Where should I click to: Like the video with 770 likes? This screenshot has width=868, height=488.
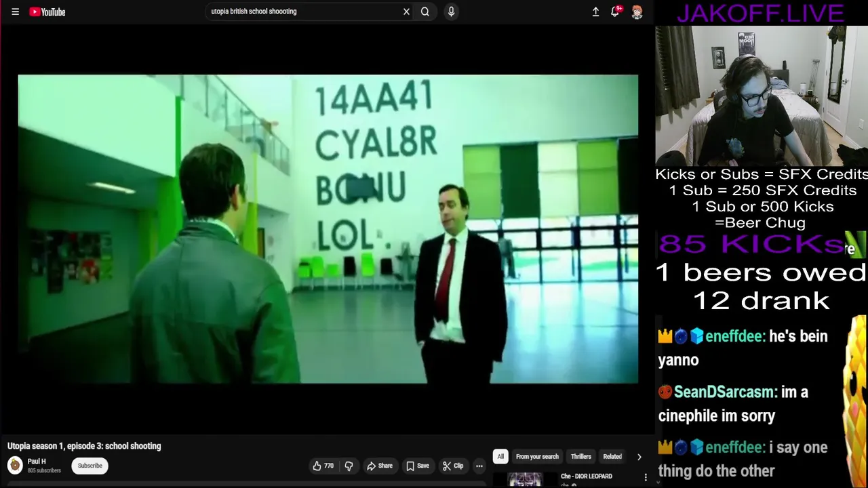click(x=323, y=466)
